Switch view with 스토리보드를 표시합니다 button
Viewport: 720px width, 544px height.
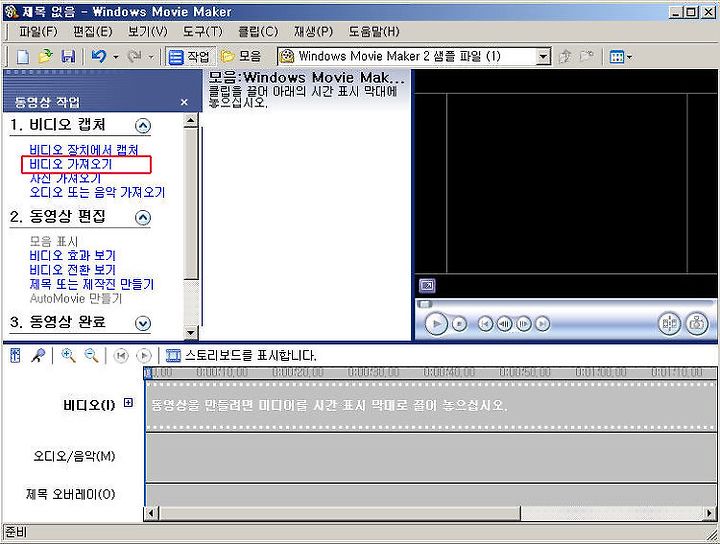(x=241, y=355)
